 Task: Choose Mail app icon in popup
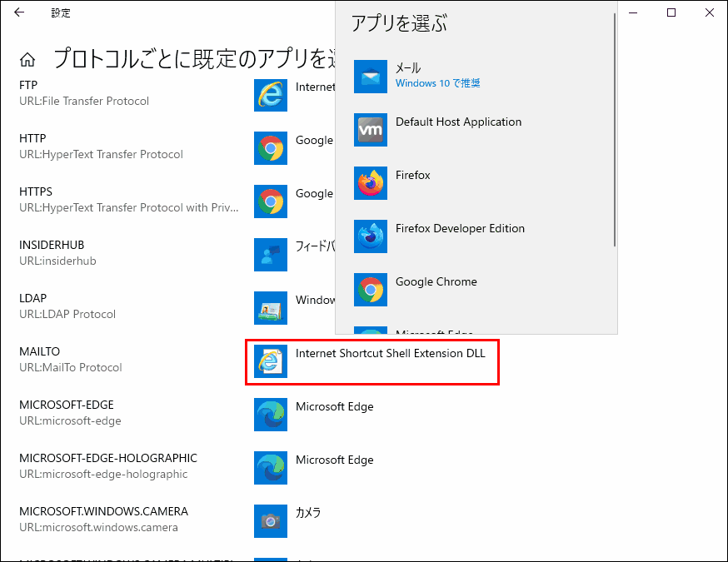(371, 77)
